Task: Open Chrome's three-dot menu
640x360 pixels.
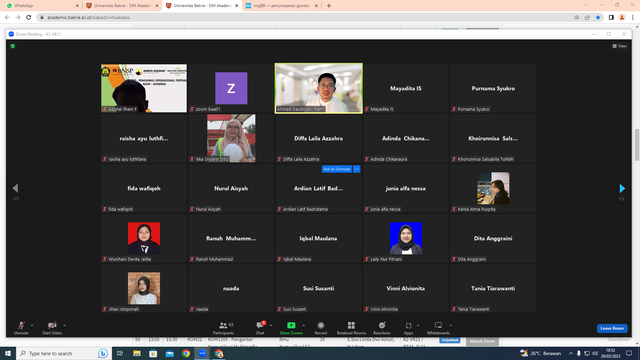Action: click(x=633, y=18)
